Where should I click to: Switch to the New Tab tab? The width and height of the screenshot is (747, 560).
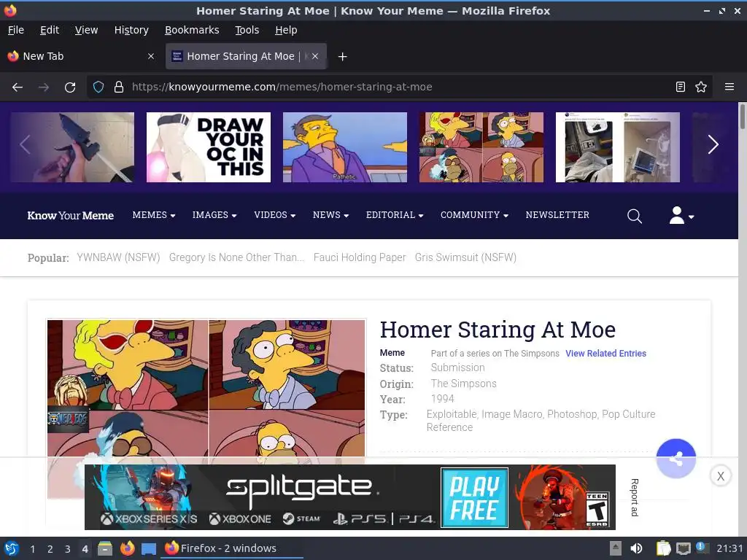81,56
